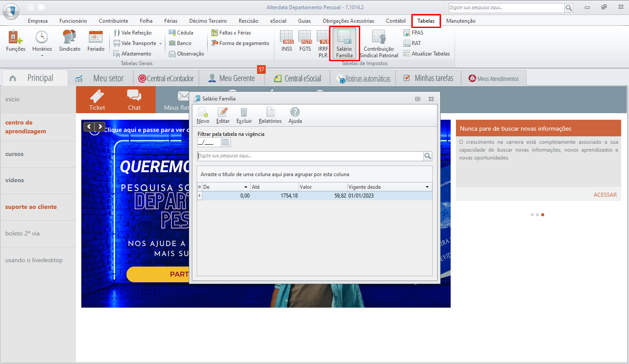Image resolution: width=629 pixels, height=364 pixels.
Task: Switch to the Minhas tarefas tab
Action: click(x=428, y=79)
